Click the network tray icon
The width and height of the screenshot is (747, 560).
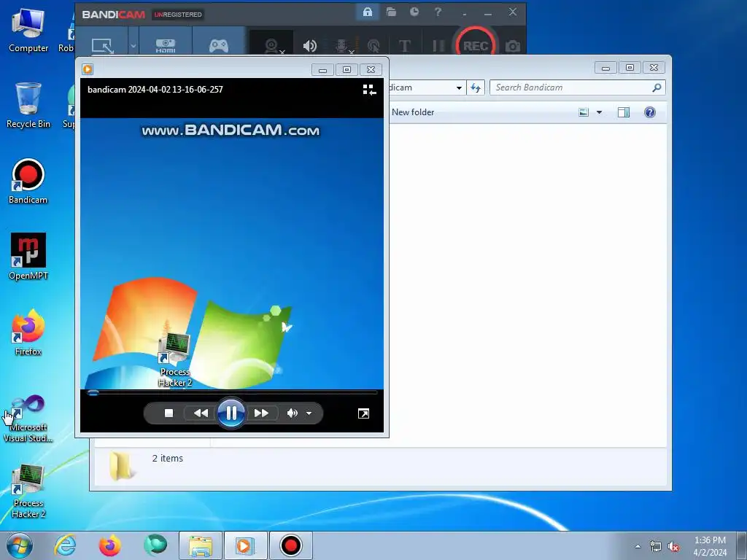click(x=656, y=546)
